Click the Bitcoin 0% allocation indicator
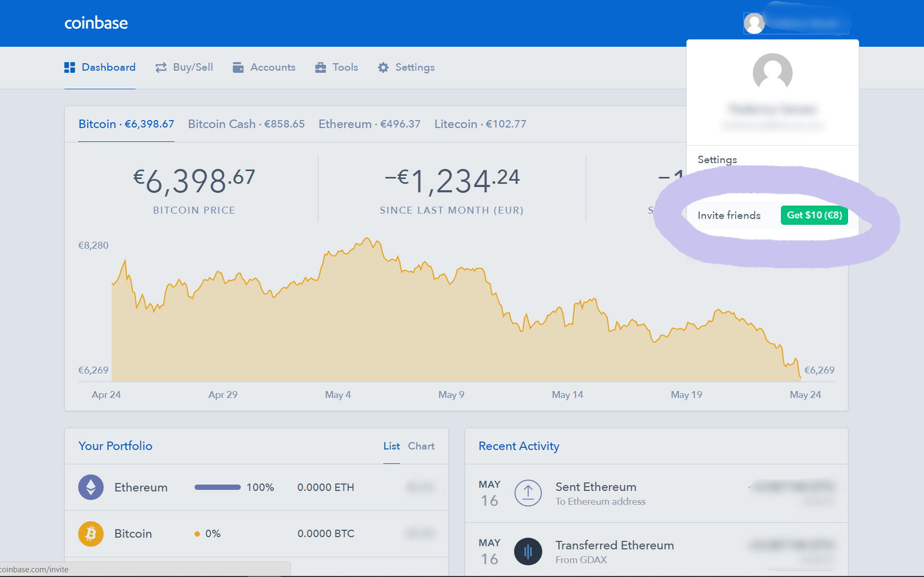This screenshot has width=924, height=577. [x=208, y=534]
